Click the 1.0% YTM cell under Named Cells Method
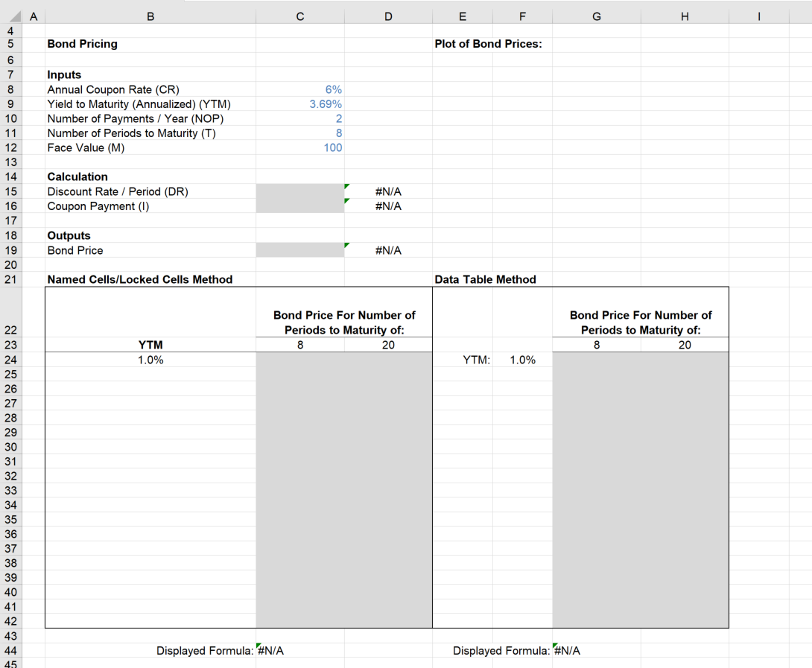 click(x=150, y=360)
